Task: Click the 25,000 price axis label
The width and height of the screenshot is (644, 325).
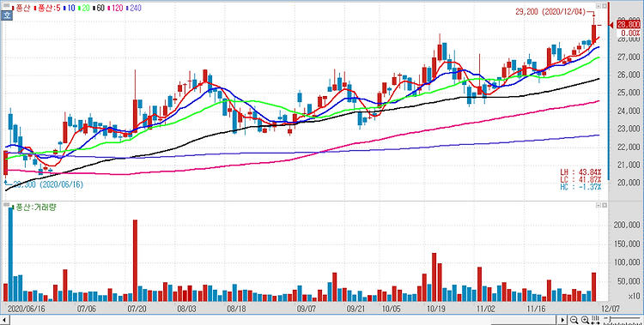Action: point(629,93)
